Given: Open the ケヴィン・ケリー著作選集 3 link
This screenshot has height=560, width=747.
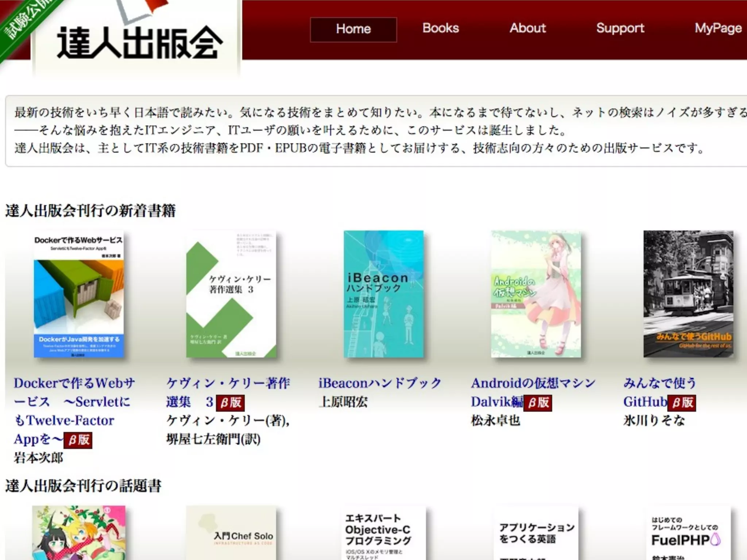Looking at the screenshot, I should tap(228, 384).
